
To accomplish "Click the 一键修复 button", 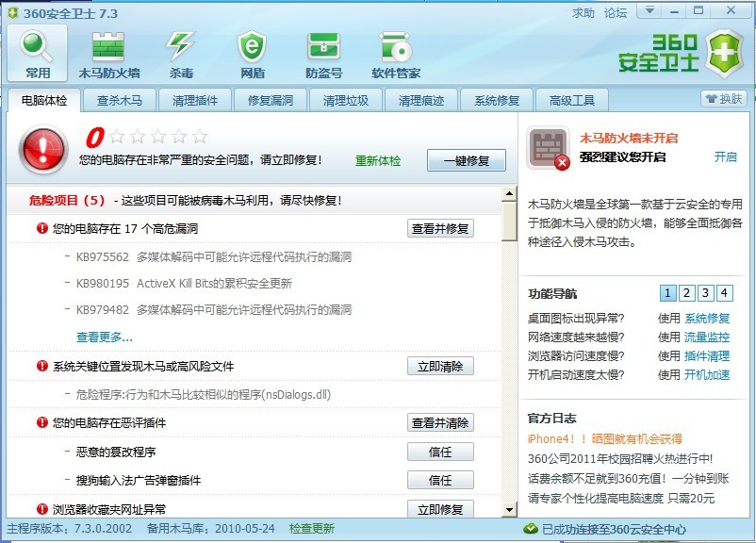I will click(467, 160).
